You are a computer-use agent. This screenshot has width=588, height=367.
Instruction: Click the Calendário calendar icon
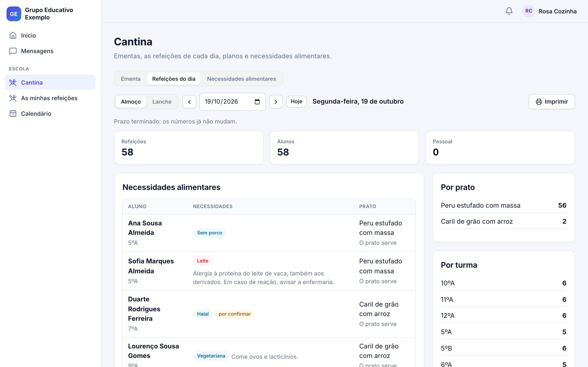[x=13, y=114]
